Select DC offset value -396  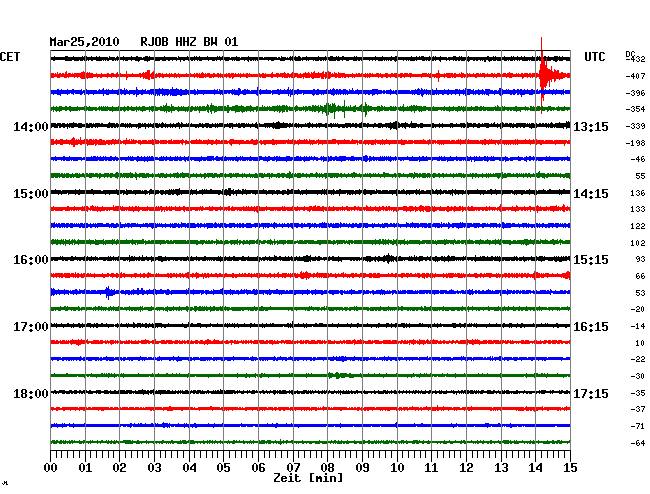coord(635,93)
